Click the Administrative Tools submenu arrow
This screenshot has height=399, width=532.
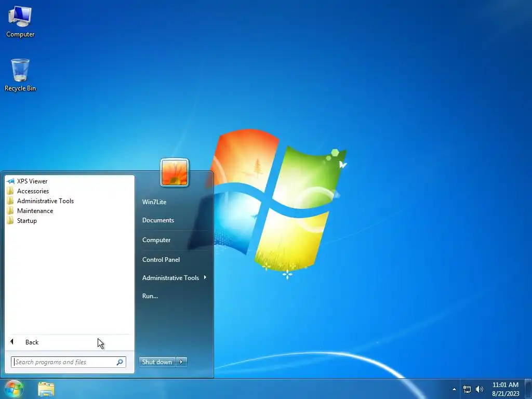point(205,277)
